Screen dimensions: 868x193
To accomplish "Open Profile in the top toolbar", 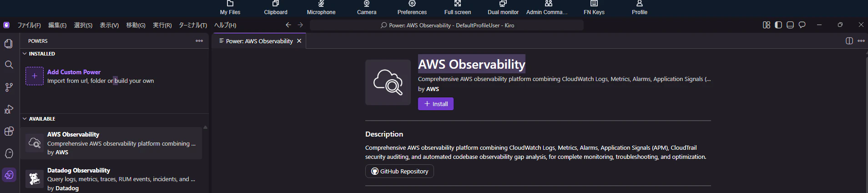I will point(640,8).
